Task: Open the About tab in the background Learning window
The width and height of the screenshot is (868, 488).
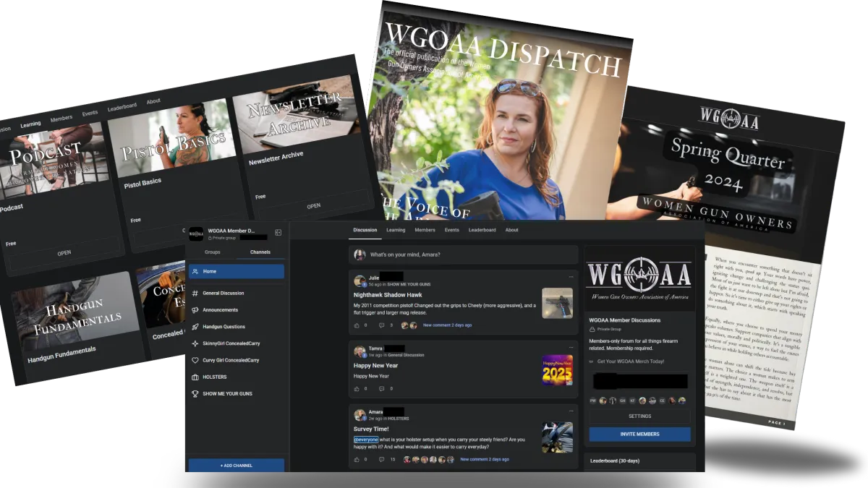Action: [153, 101]
